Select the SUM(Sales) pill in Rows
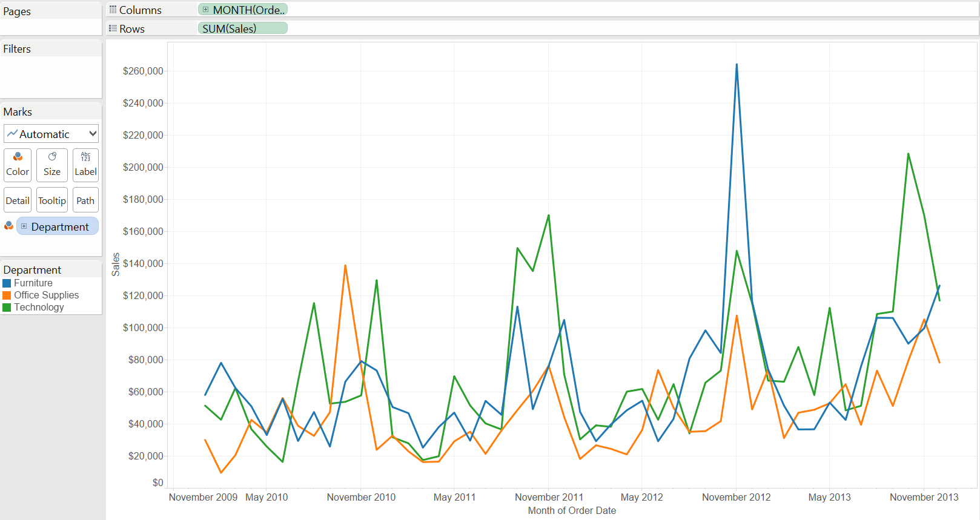The width and height of the screenshot is (980, 520). tap(243, 28)
